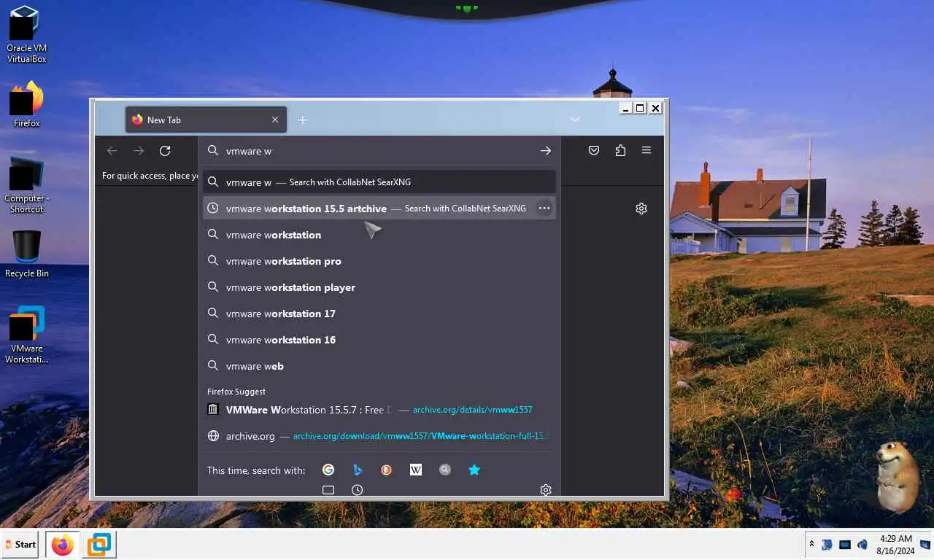934x560 pixels.
Task: Click the Go arrow in the address bar
Action: coord(545,151)
